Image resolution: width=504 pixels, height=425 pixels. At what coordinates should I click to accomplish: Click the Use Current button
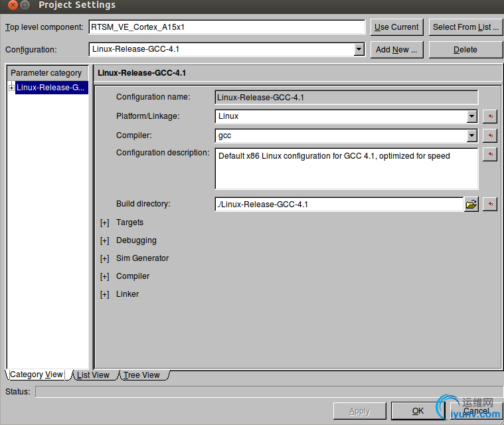[x=396, y=27]
